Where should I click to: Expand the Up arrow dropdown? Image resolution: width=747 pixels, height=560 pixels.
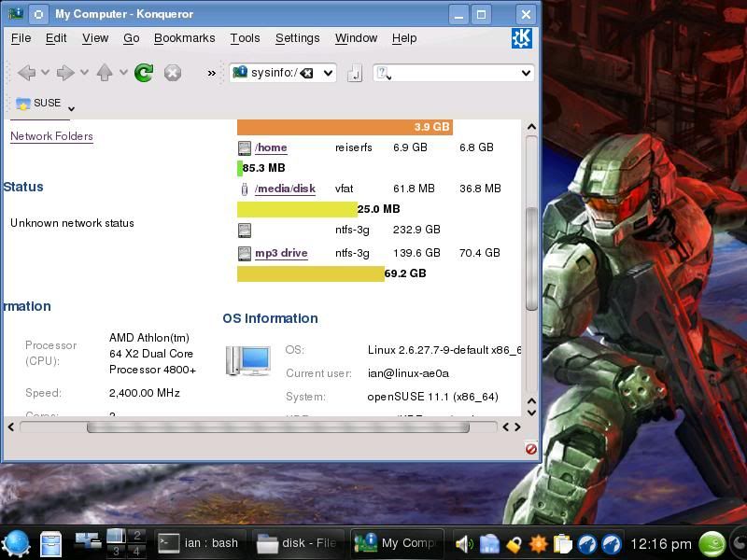click(x=123, y=73)
